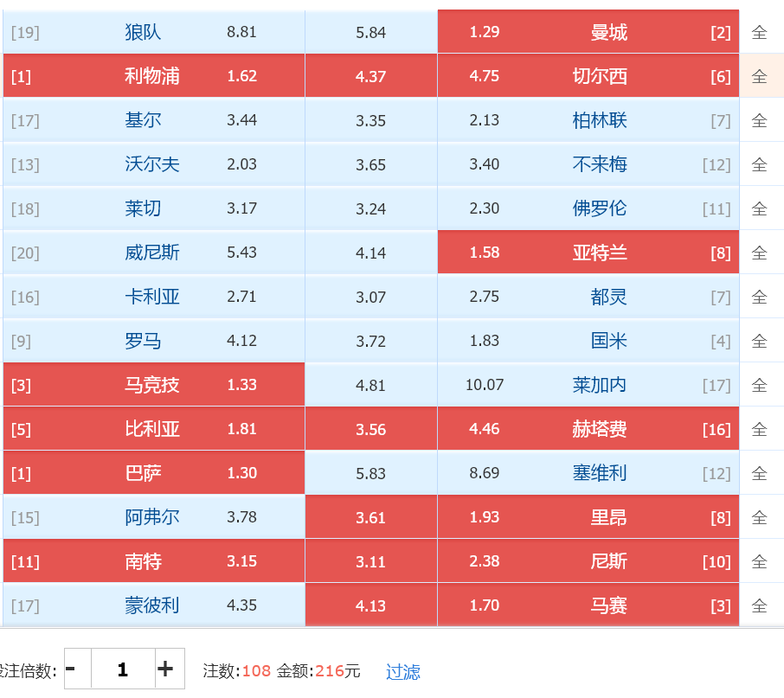Select draw odds 5.84 in 狼队 row
The height and width of the screenshot is (698, 784).
click(x=371, y=32)
